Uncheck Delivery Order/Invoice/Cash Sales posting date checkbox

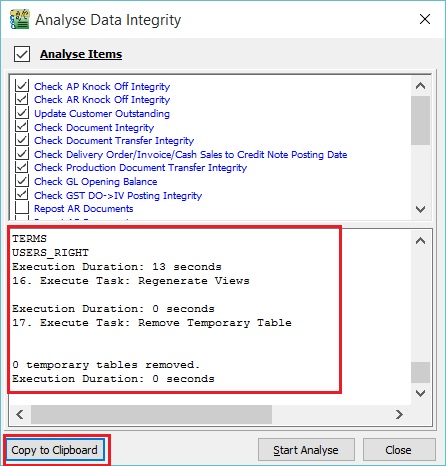[x=22, y=154]
